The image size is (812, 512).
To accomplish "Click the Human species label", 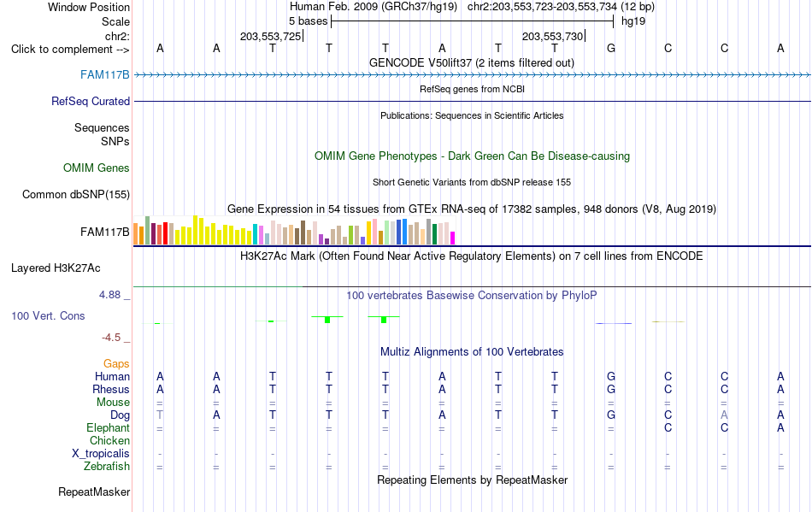I will click(x=112, y=377).
